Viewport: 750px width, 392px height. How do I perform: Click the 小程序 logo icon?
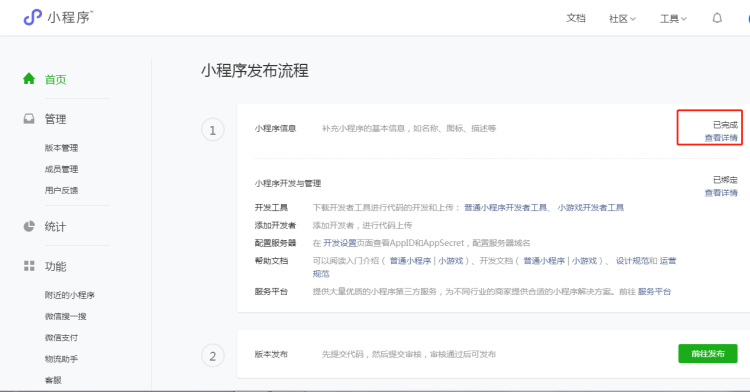point(33,18)
